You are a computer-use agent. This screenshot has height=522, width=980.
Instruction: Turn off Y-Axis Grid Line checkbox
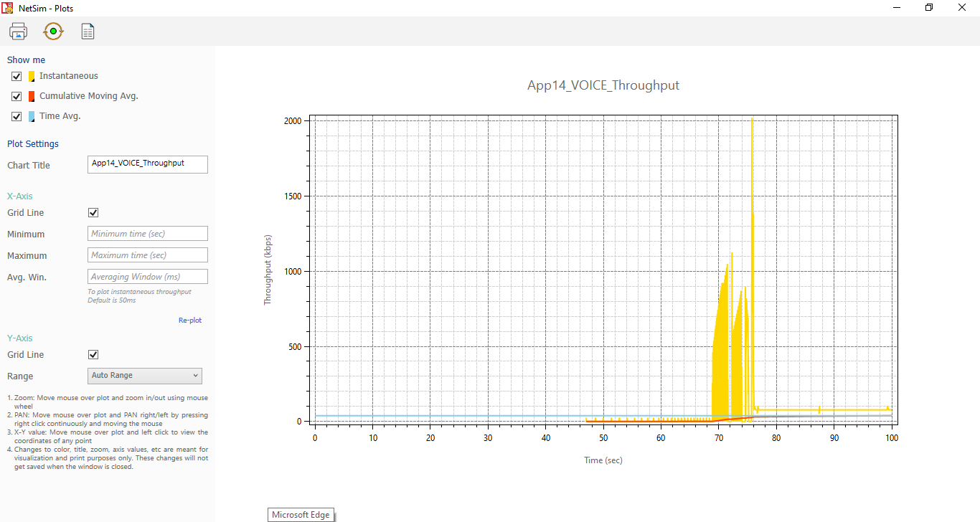click(93, 355)
